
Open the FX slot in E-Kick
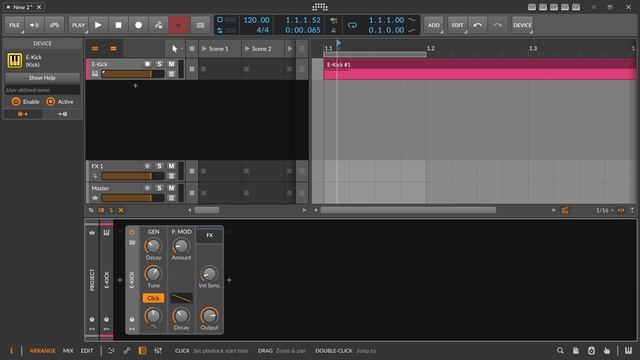tap(209, 236)
